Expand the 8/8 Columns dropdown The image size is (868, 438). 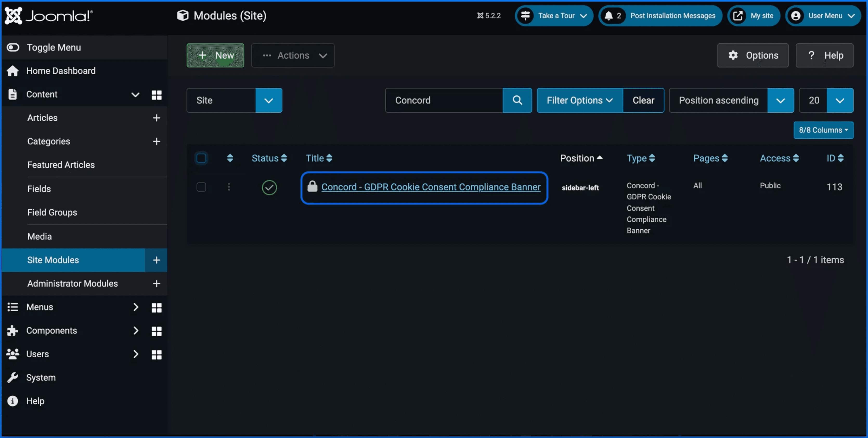pyautogui.click(x=823, y=130)
